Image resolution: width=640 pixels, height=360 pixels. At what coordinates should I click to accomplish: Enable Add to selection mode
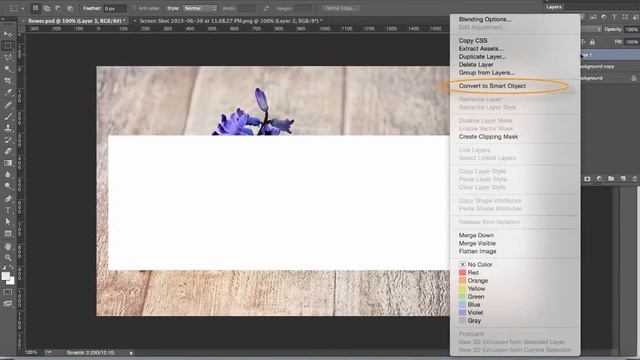(x=47, y=8)
